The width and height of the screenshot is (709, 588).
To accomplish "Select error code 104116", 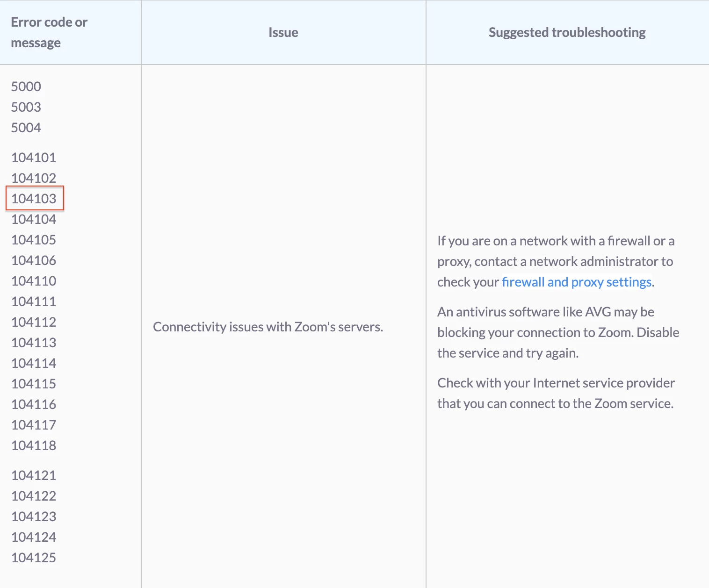I will (34, 404).
